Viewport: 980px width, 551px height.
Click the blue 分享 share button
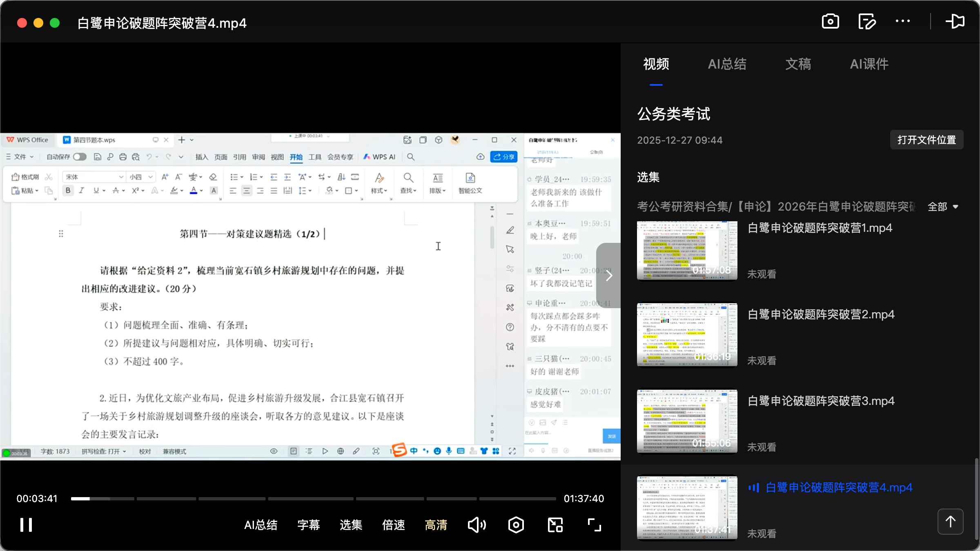tap(504, 157)
